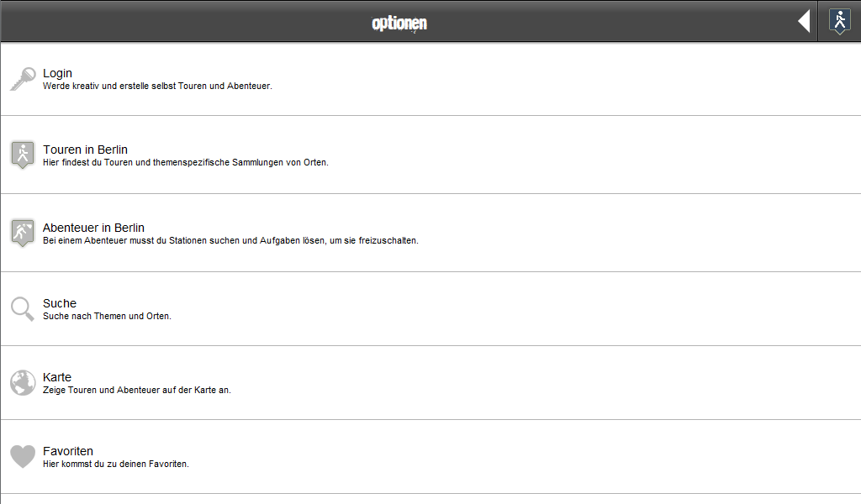Click the heart Favoriten icon

[23, 456]
